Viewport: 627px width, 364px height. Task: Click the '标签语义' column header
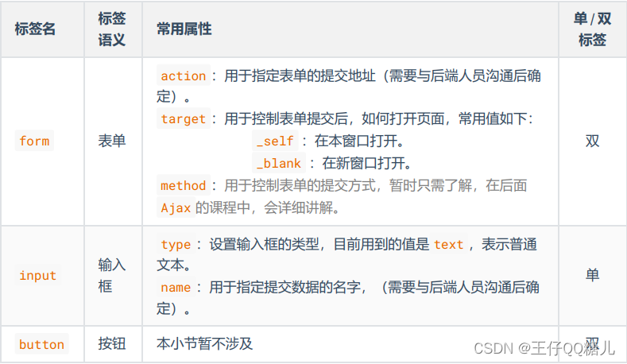click(112, 29)
